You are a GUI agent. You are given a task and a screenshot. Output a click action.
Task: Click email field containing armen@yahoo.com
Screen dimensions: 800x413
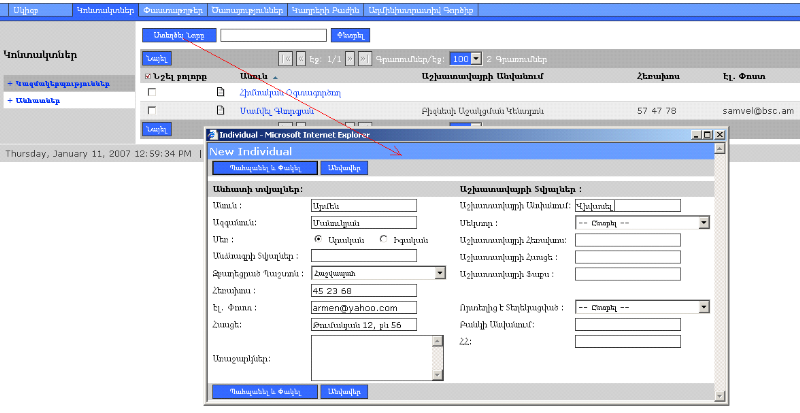(363, 308)
